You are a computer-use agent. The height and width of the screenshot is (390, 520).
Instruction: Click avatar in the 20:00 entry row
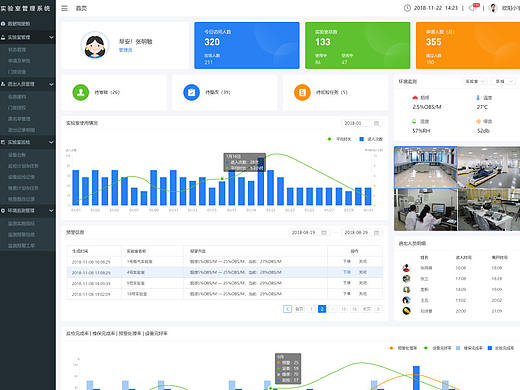[x=406, y=311]
